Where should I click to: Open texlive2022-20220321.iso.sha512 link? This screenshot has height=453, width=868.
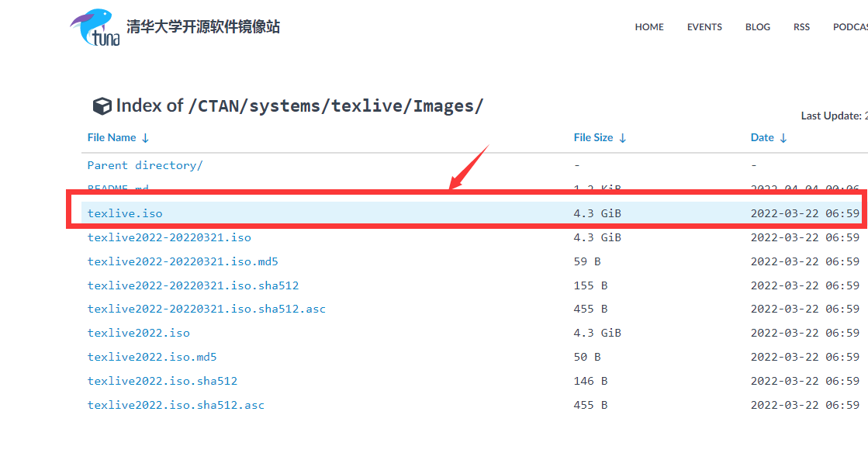click(193, 285)
